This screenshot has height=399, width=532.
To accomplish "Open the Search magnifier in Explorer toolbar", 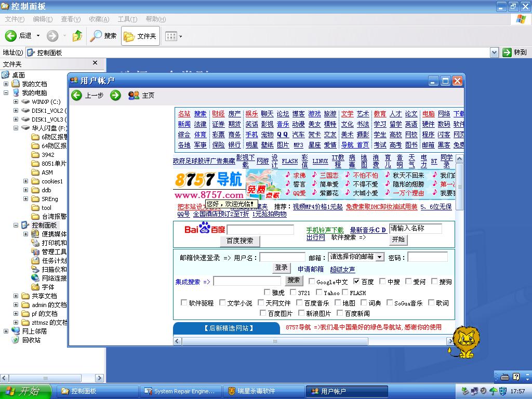I will pos(96,36).
